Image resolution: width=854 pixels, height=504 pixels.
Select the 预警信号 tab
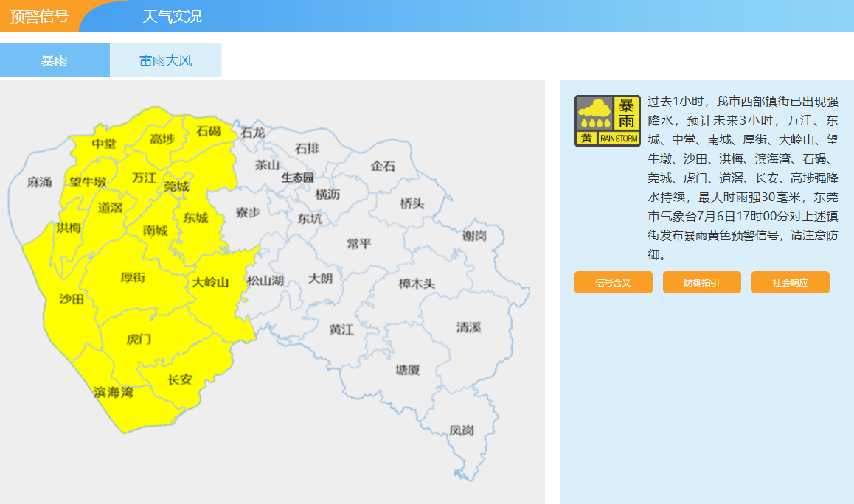pyautogui.click(x=39, y=16)
